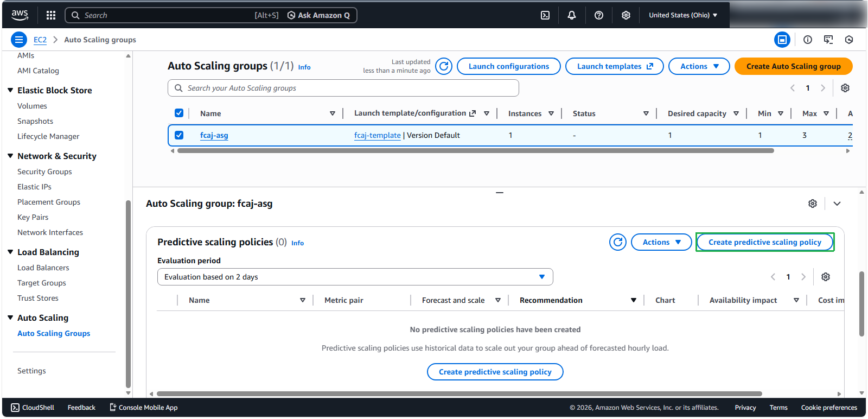Collapse the Load Balancing section
The height and width of the screenshot is (419, 868).
pos(10,252)
